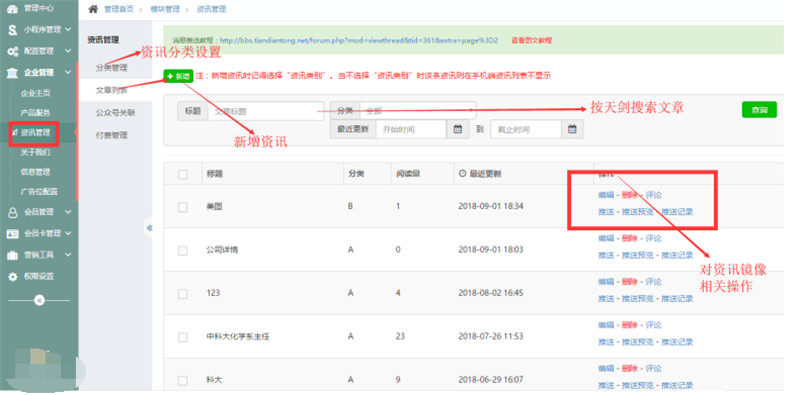This screenshot has height=395, width=800.
Task: Check the checkbox for row 中科大化学系主任
Action: pos(183,337)
